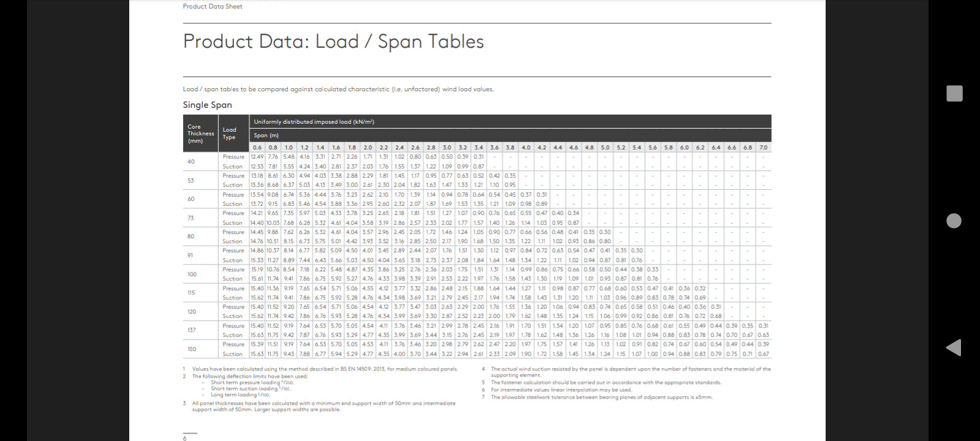Select the 4.0 span column header
Image resolution: width=980 pixels, height=441 pixels.
pyautogui.click(x=526, y=148)
